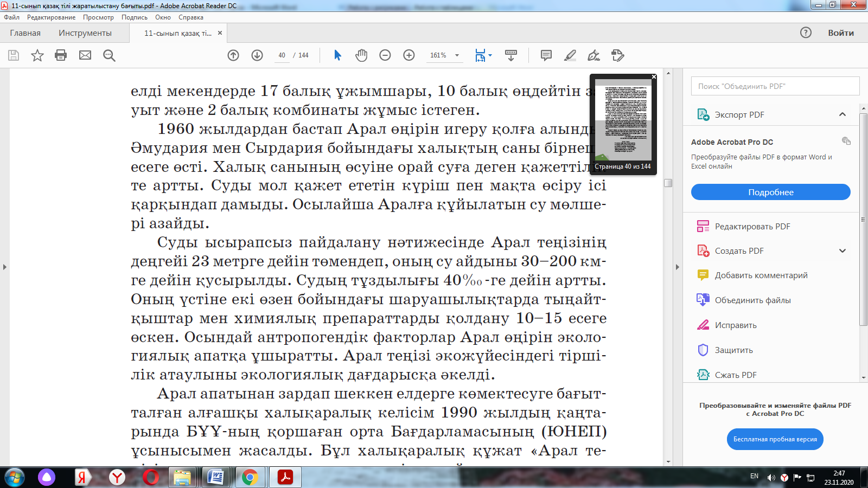This screenshot has height=488, width=868.
Task: Send the file by email envelope icon
Action: (x=85, y=55)
